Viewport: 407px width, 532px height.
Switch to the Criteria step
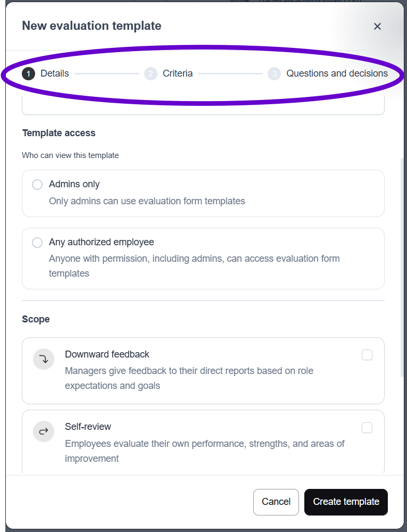(178, 73)
